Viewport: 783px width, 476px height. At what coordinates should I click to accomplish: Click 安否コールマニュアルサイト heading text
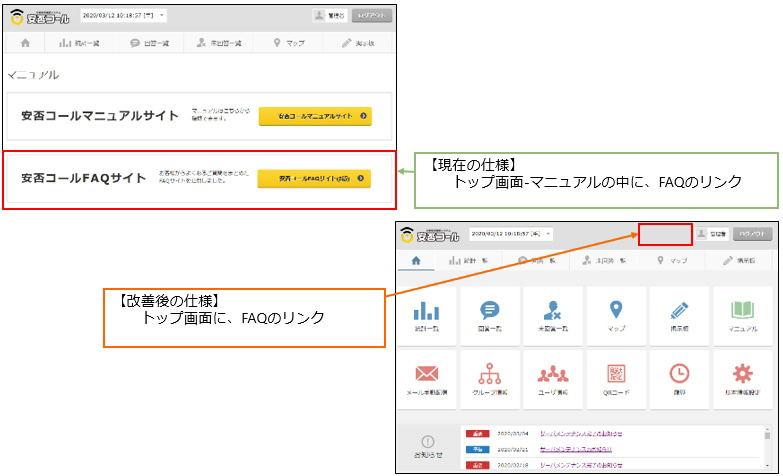pyautogui.click(x=100, y=116)
